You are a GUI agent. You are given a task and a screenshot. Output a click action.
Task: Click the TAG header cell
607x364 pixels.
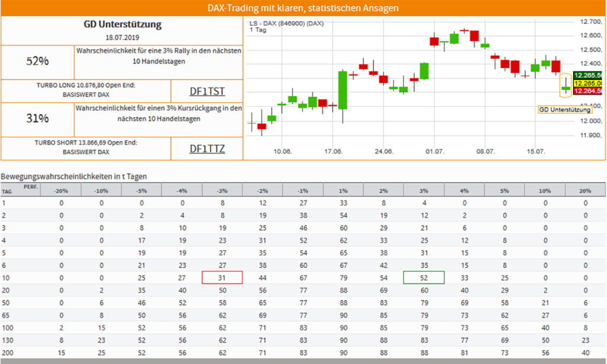point(7,191)
